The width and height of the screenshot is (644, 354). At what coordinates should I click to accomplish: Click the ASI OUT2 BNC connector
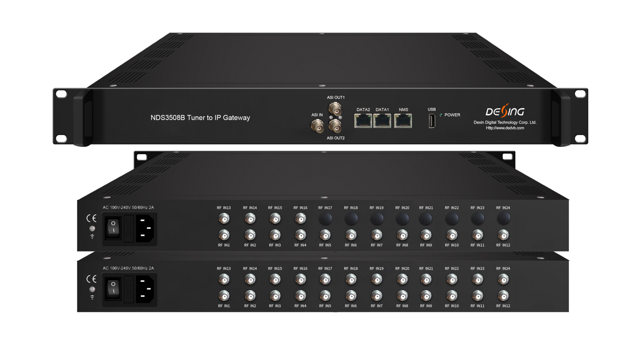coord(335,126)
